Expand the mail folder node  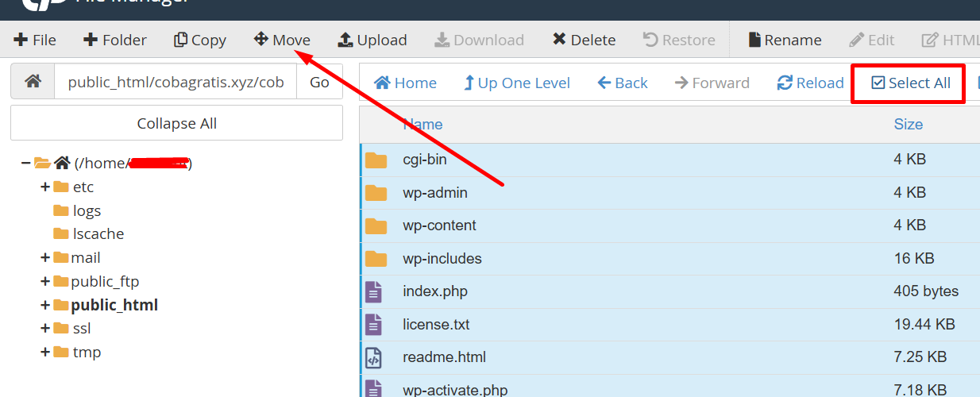pyautogui.click(x=45, y=258)
